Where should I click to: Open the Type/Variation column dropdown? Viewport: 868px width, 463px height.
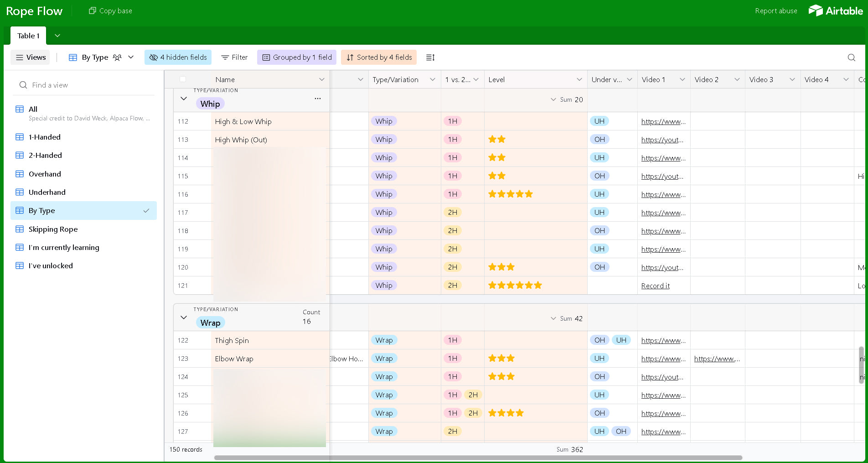coord(432,79)
